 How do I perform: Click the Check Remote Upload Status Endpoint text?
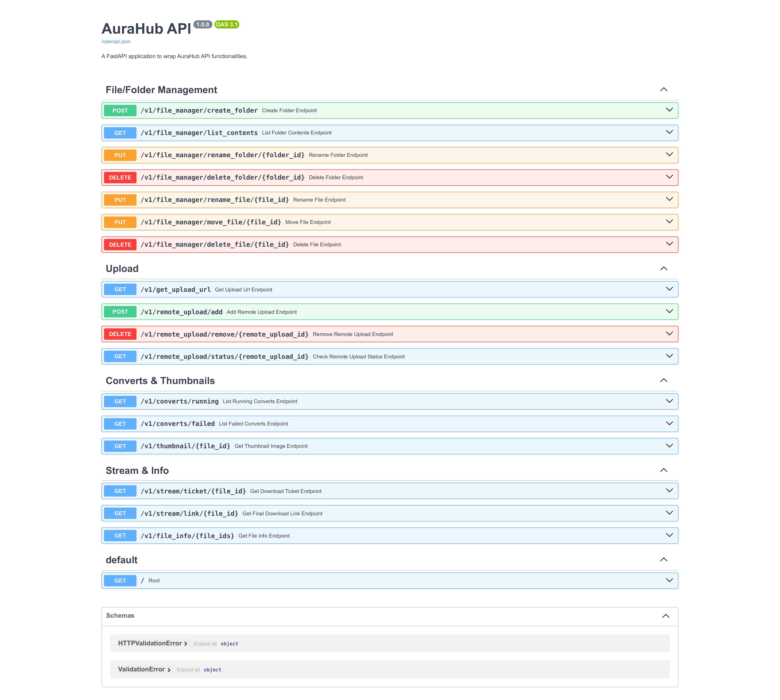tap(359, 357)
